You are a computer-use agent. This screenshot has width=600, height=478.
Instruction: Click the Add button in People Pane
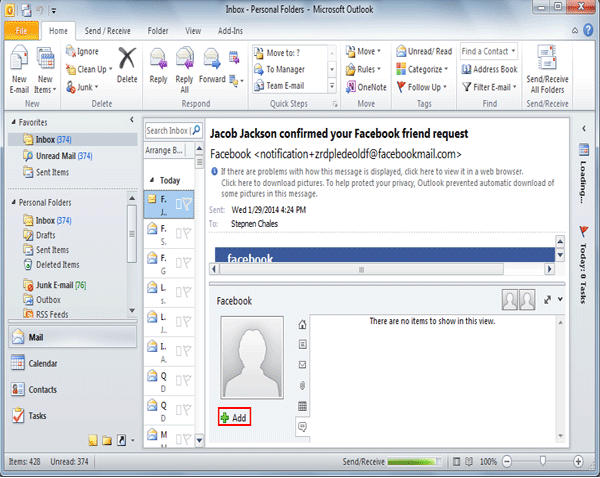tap(235, 417)
